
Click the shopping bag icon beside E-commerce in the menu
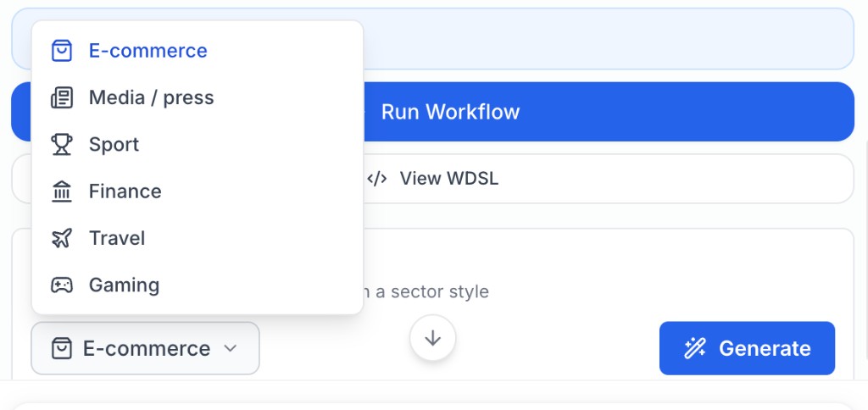pos(61,51)
